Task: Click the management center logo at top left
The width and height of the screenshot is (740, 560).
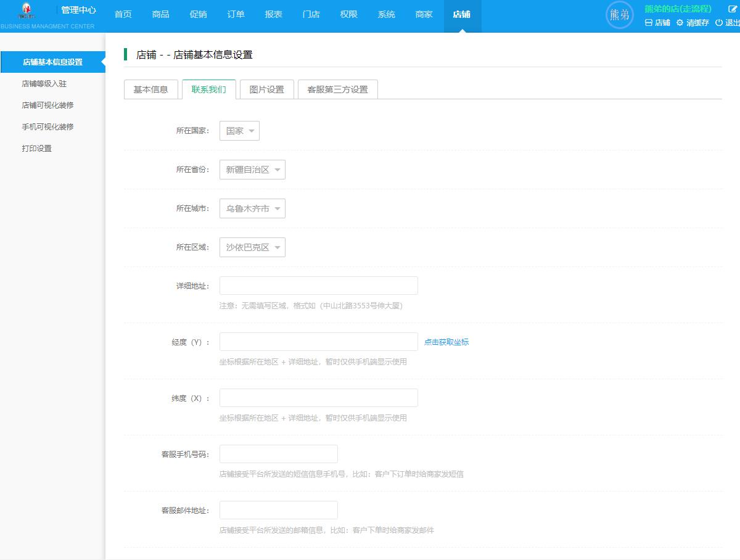Action: pos(28,10)
